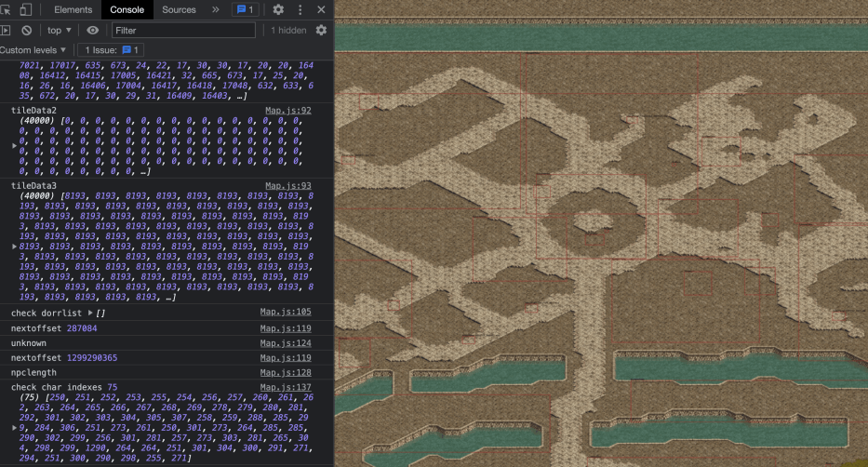Select the tileData3 log label
The width and height of the screenshot is (868, 467).
pos(33,186)
